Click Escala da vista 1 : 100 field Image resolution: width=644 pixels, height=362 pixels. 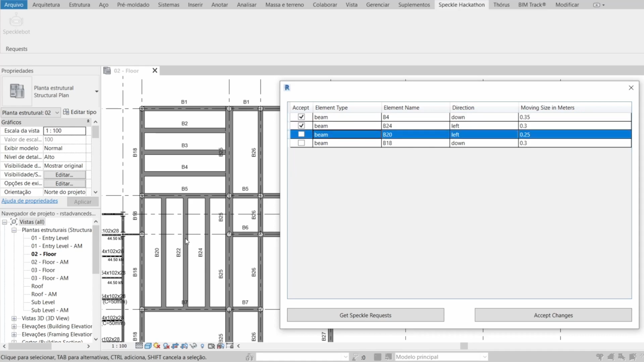click(x=64, y=131)
